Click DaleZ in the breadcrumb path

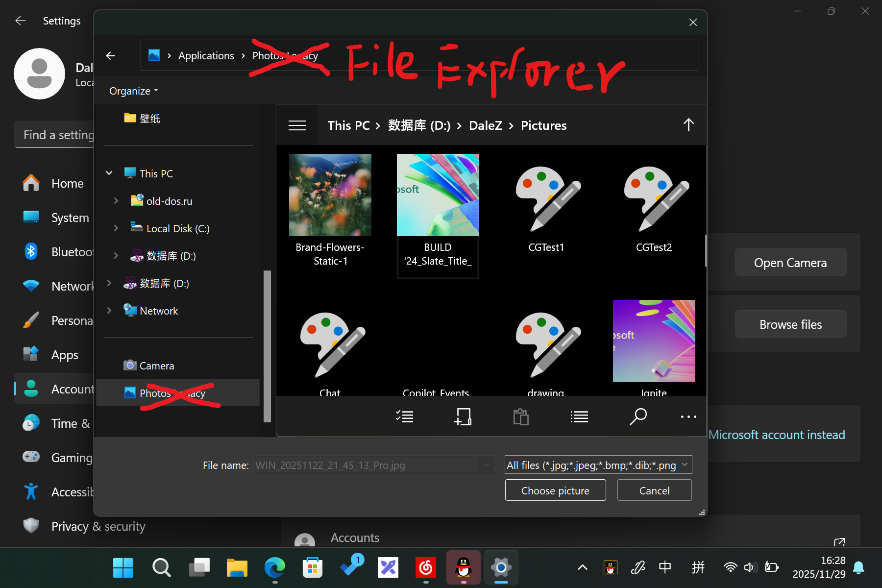pyautogui.click(x=485, y=125)
